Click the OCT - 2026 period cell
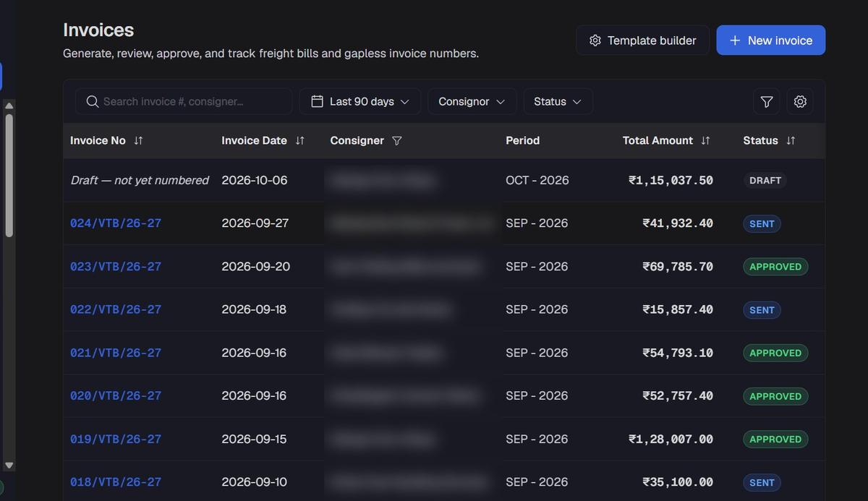The image size is (868, 501). (x=537, y=180)
